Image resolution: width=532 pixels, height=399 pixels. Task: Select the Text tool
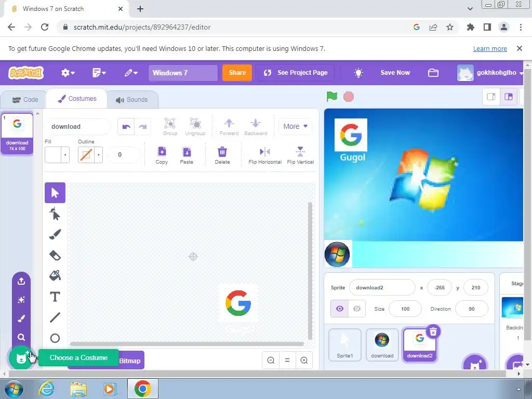55,297
